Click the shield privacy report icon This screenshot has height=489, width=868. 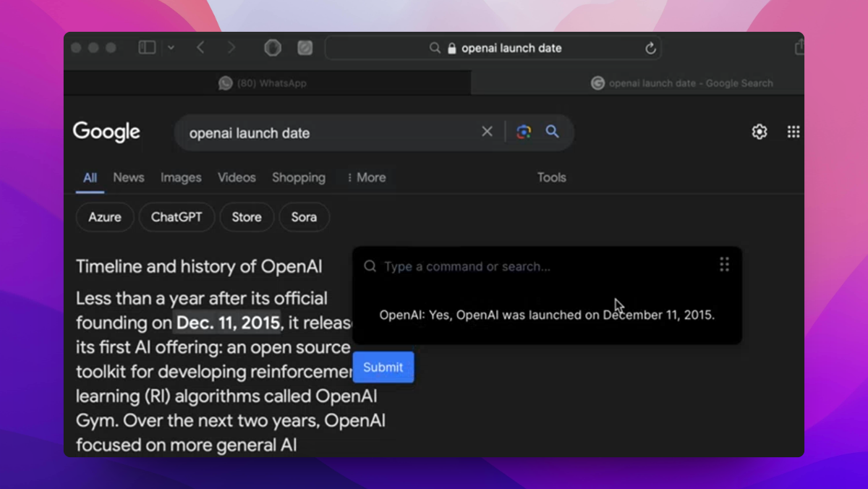point(273,48)
